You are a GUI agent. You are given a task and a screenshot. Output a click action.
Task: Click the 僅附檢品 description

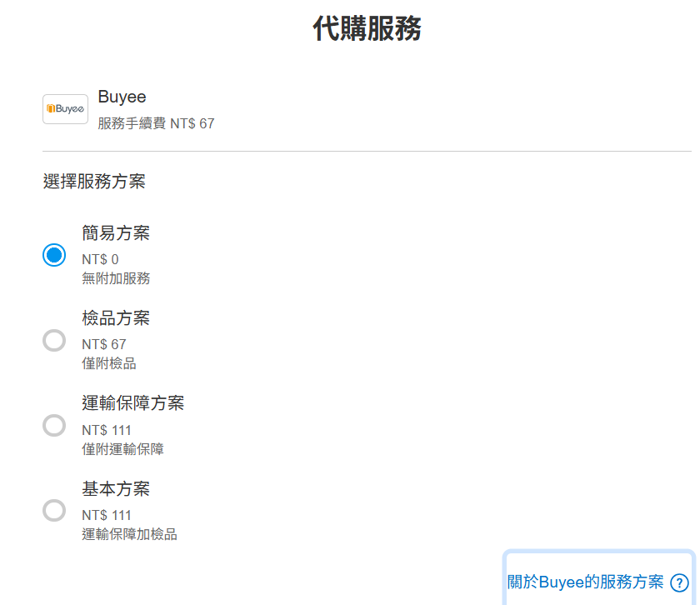(109, 363)
